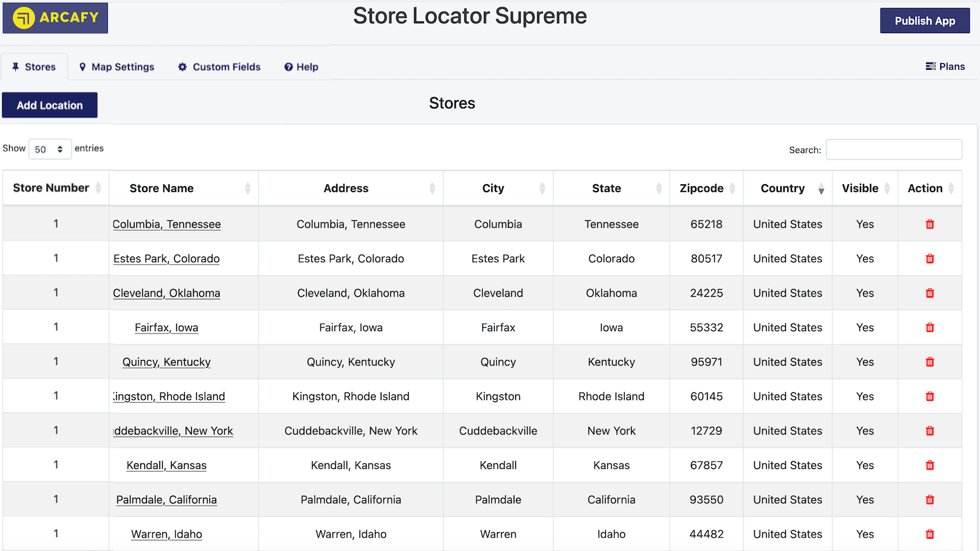Click the gear icon next to Custom Fields

click(183, 67)
